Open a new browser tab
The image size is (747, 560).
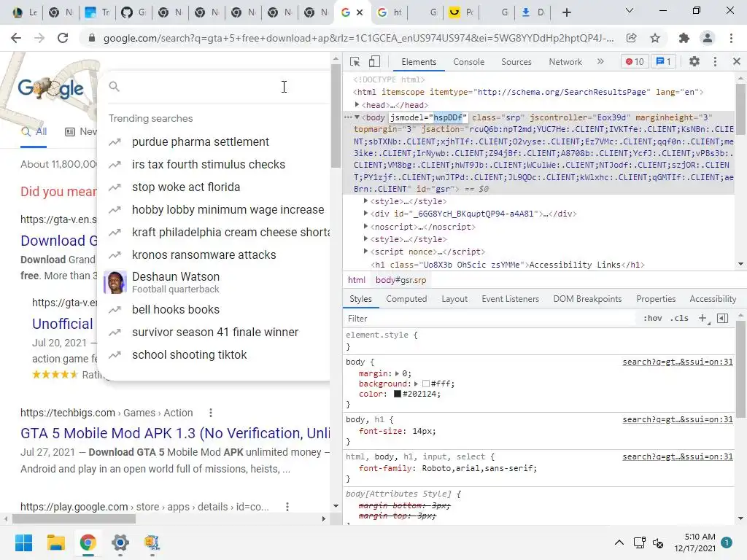tap(566, 12)
